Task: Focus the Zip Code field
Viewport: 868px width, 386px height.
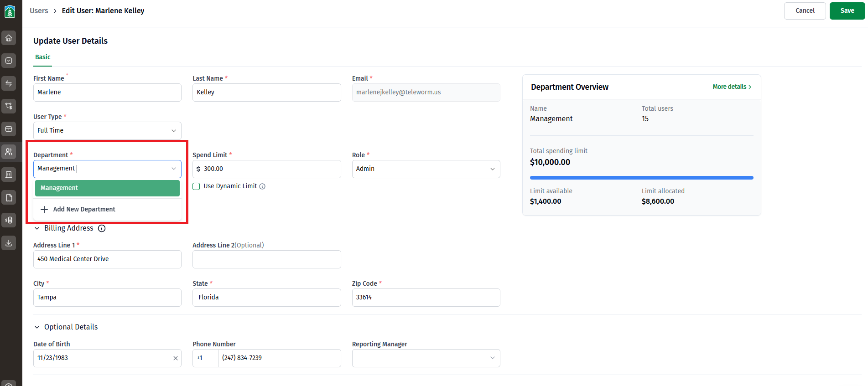Action: pos(426,298)
